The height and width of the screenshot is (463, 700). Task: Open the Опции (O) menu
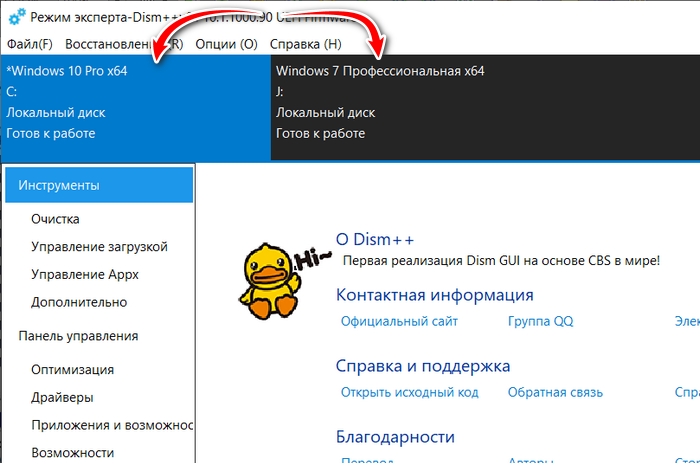[x=226, y=44]
